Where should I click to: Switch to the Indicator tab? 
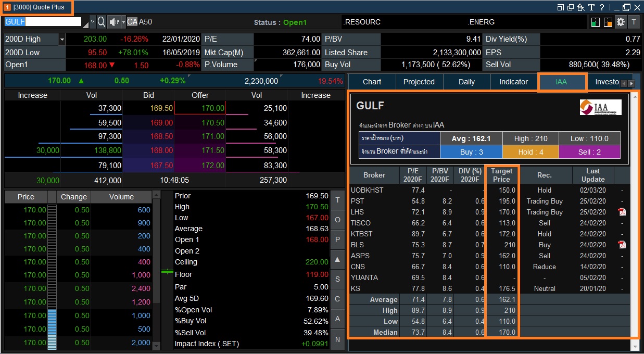(514, 82)
